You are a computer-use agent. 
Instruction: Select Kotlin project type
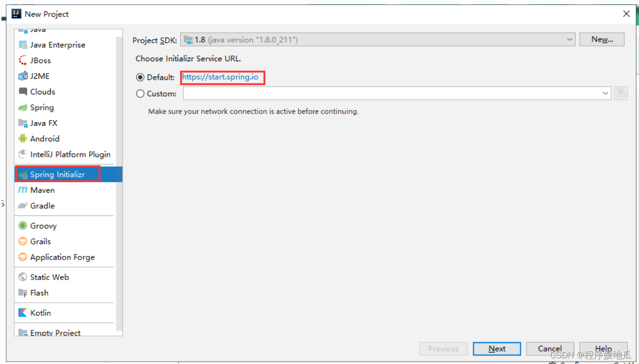[x=64, y=313]
